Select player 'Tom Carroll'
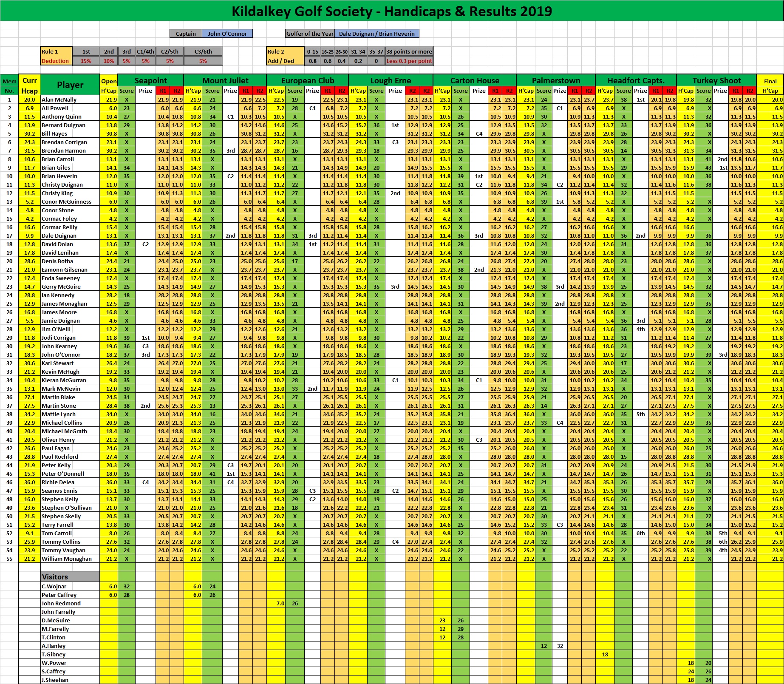 pyautogui.click(x=70, y=533)
